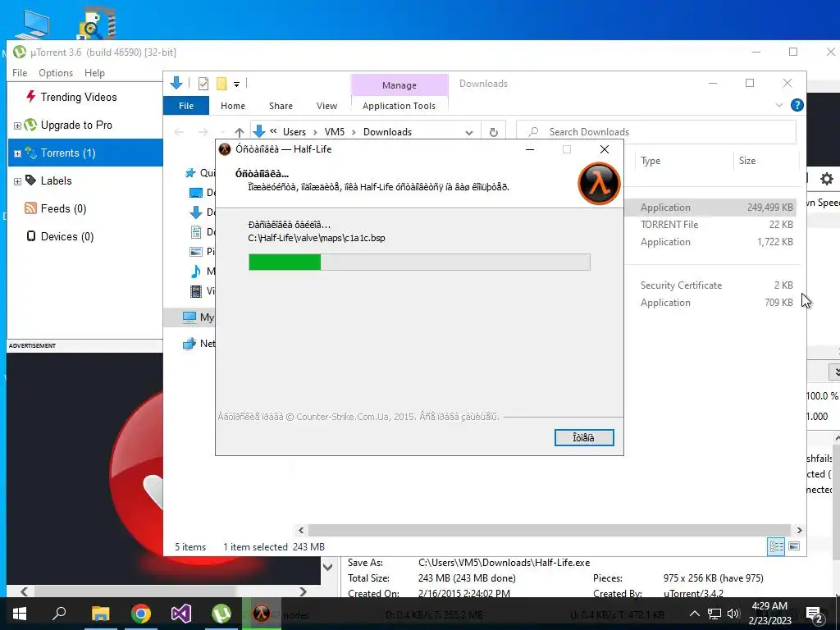Click the Upgrade to Pro uTorrent icon
The height and width of the screenshot is (630, 840).
pos(30,125)
